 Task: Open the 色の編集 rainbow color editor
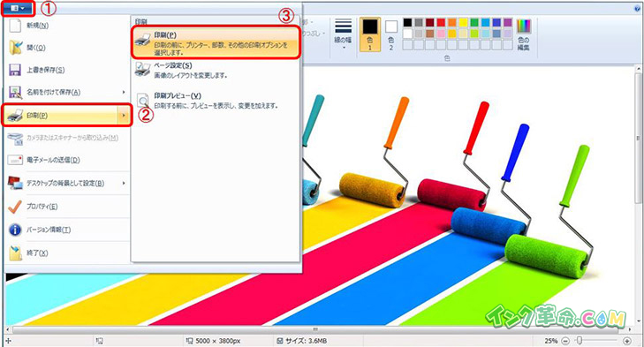point(524,34)
